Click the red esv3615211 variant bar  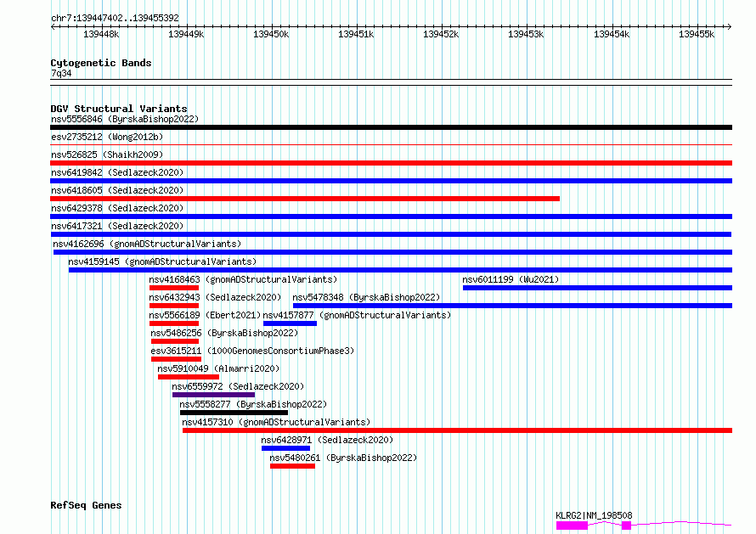(176, 359)
